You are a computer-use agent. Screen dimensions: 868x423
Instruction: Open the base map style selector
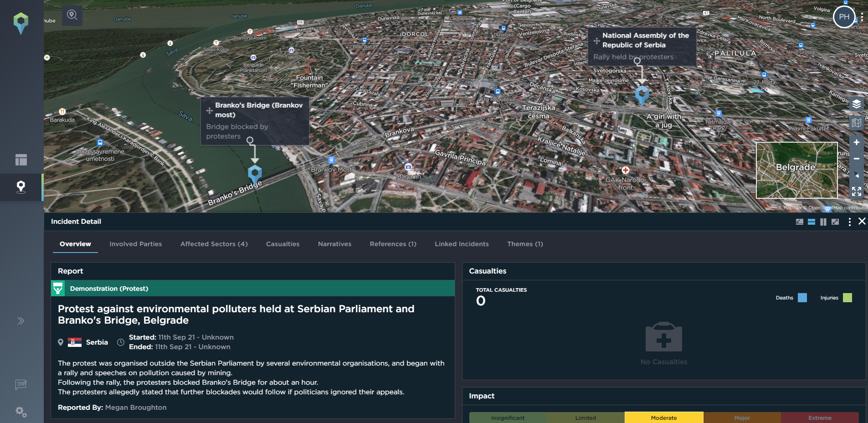click(x=857, y=123)
